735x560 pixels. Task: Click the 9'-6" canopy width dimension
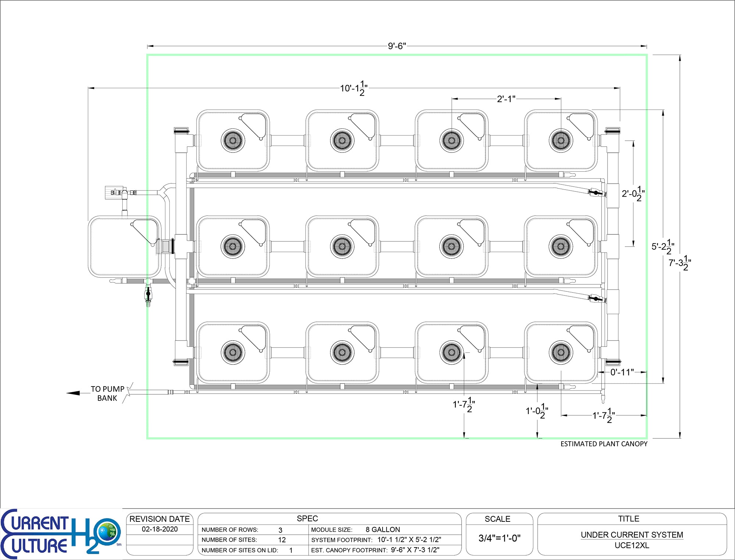[397, 46]
